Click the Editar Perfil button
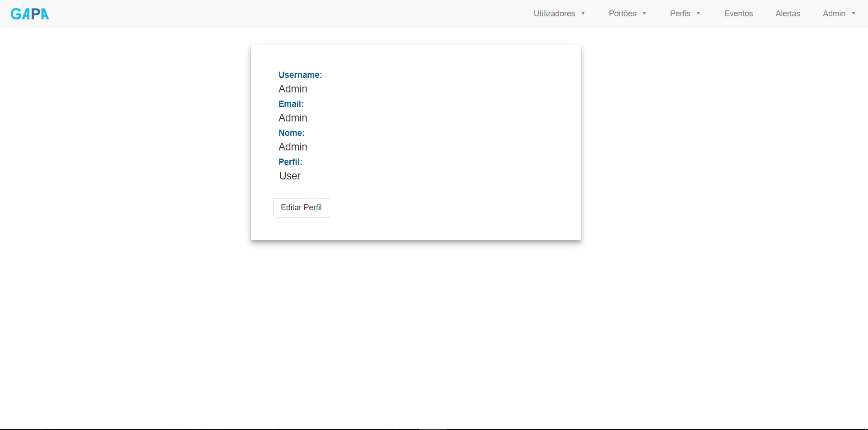This screenshot has width=868, height=430. (301, 208)
